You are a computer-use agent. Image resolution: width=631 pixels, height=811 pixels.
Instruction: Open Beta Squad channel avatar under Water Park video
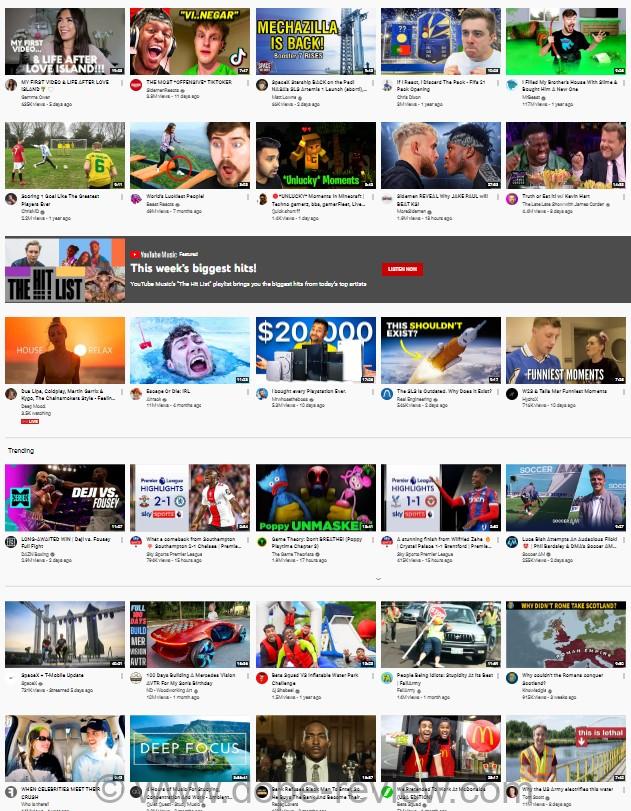click(261, 677)
